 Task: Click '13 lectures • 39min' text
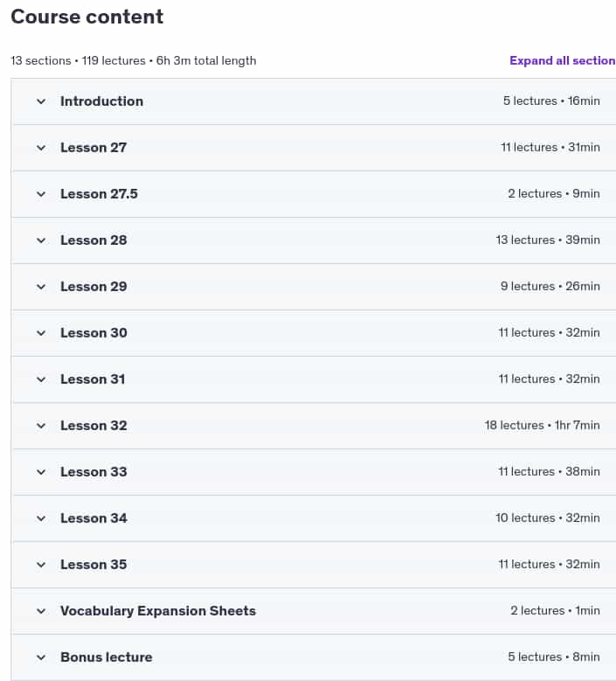point(548,240)
